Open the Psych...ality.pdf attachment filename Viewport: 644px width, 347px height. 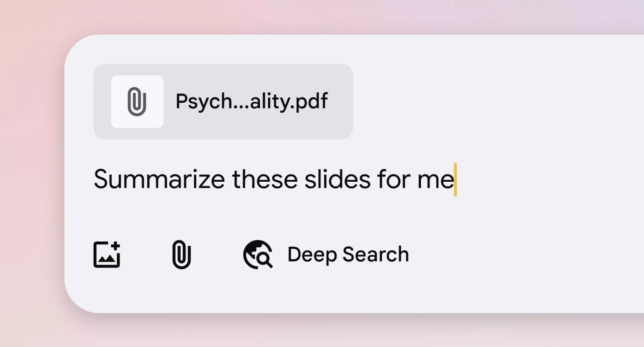point(252,102)
